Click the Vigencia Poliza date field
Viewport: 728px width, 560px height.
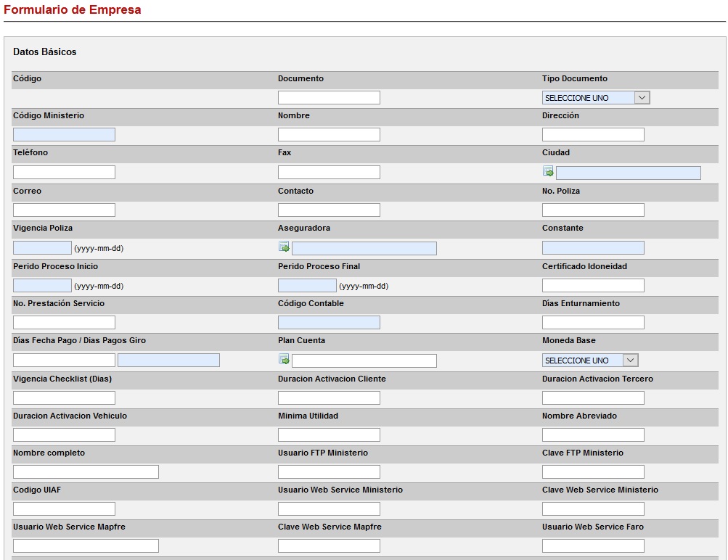point(42,248)
